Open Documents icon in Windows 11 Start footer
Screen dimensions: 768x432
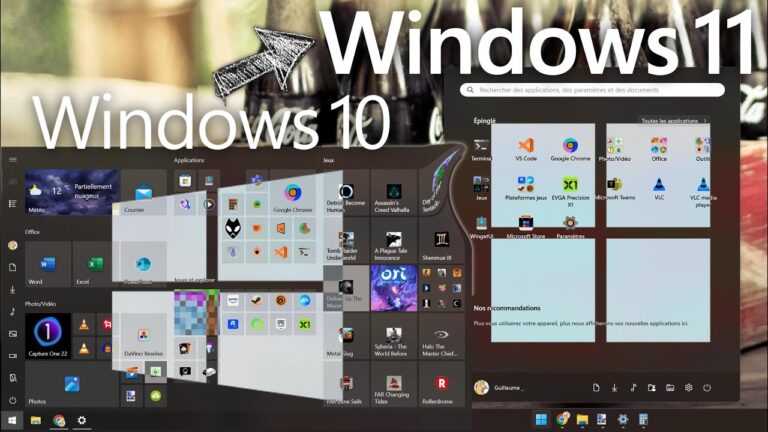pos(596,387)
